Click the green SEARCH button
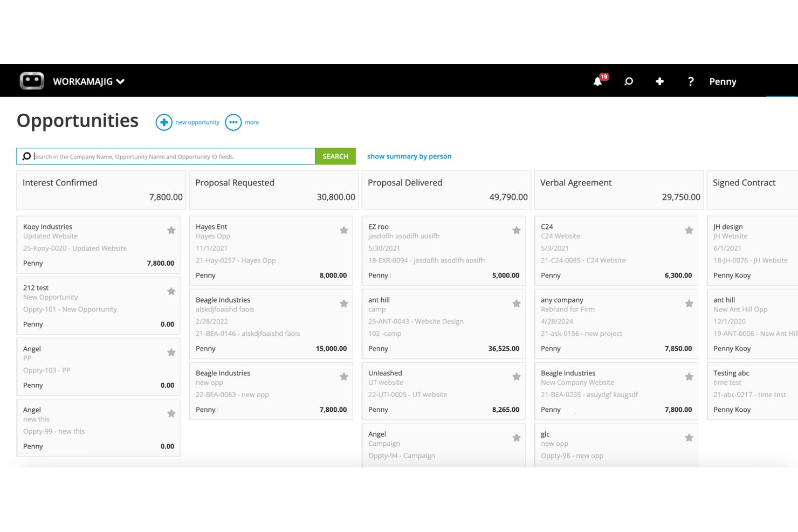 point(335,156)
